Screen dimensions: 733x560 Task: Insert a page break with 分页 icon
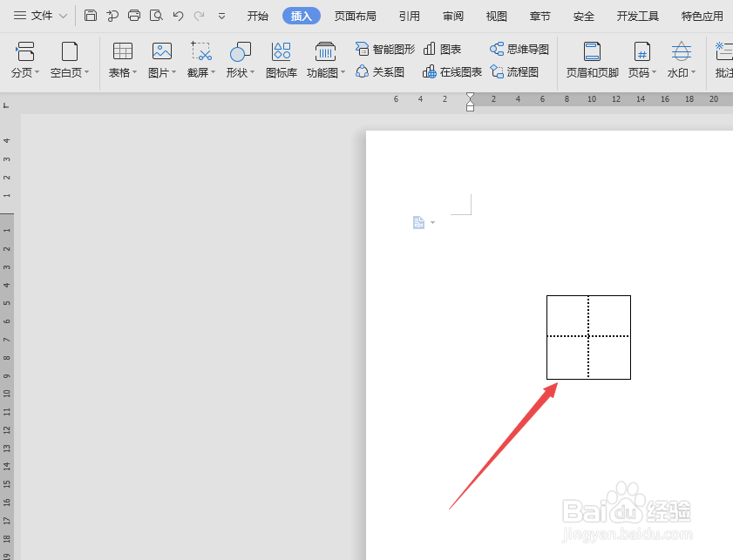pos(25,51)
